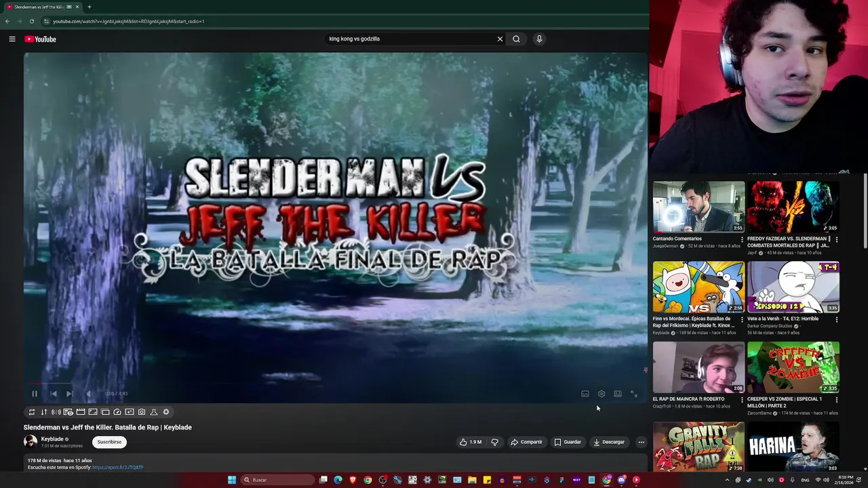The image size is (868, 488).
Task: Skip to the previous video
Action: (x=53, y=393)
